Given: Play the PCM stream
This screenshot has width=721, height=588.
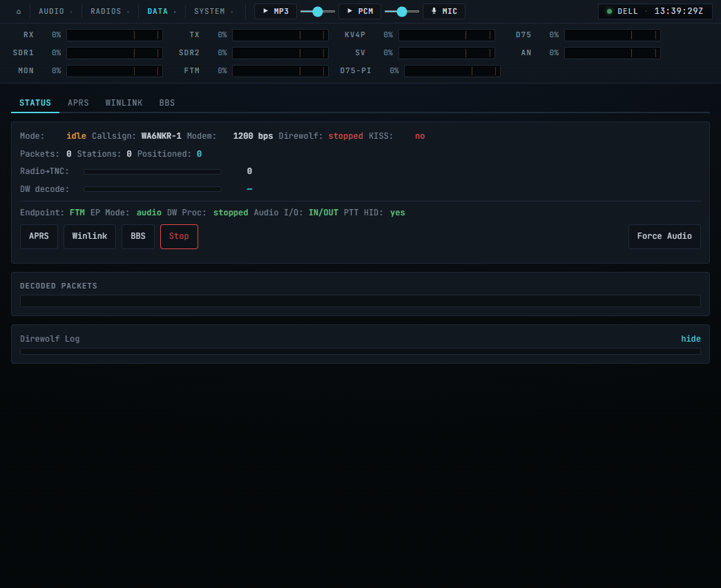Looking at the screenshot, I should tap(360, 12).
